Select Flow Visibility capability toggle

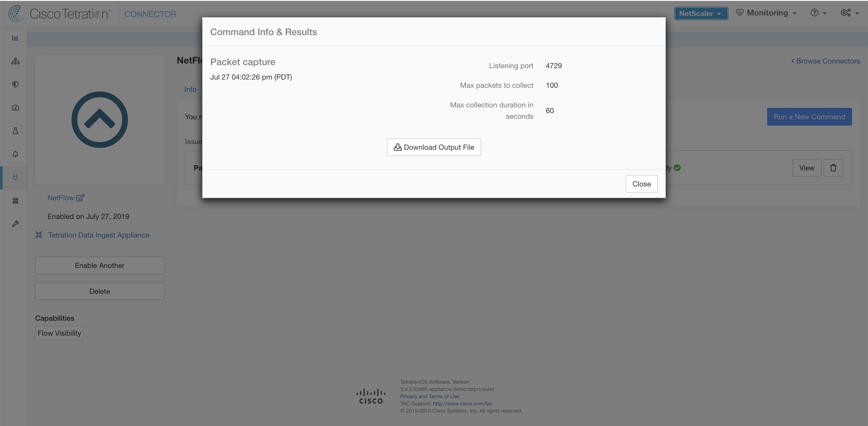pyautogui.click(x=59, y=333)
